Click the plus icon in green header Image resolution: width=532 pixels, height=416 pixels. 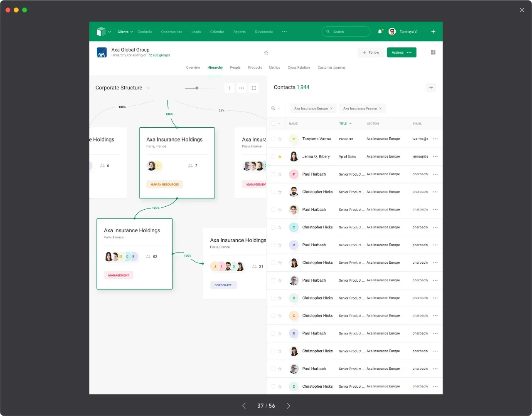pyautogui.click(x=433, y=32)
